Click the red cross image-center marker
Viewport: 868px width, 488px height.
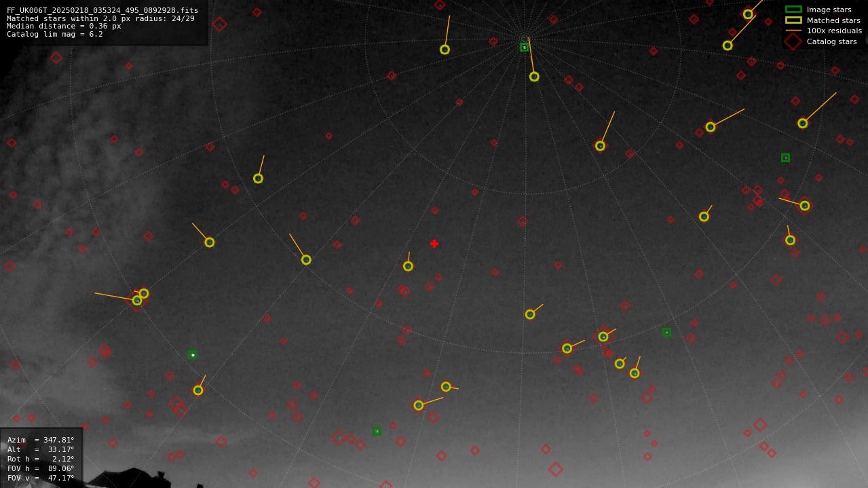(x=434, y=244)
